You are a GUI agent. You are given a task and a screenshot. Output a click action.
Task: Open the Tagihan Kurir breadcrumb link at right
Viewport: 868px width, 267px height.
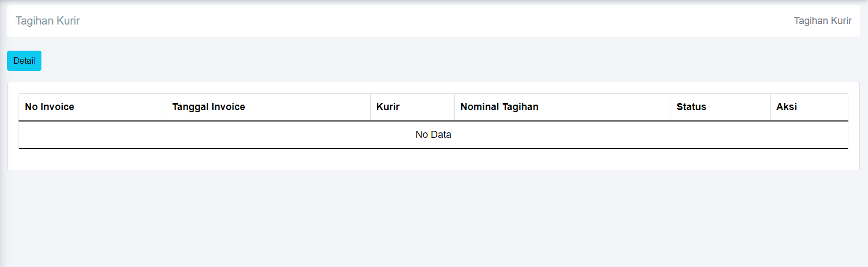822,21
